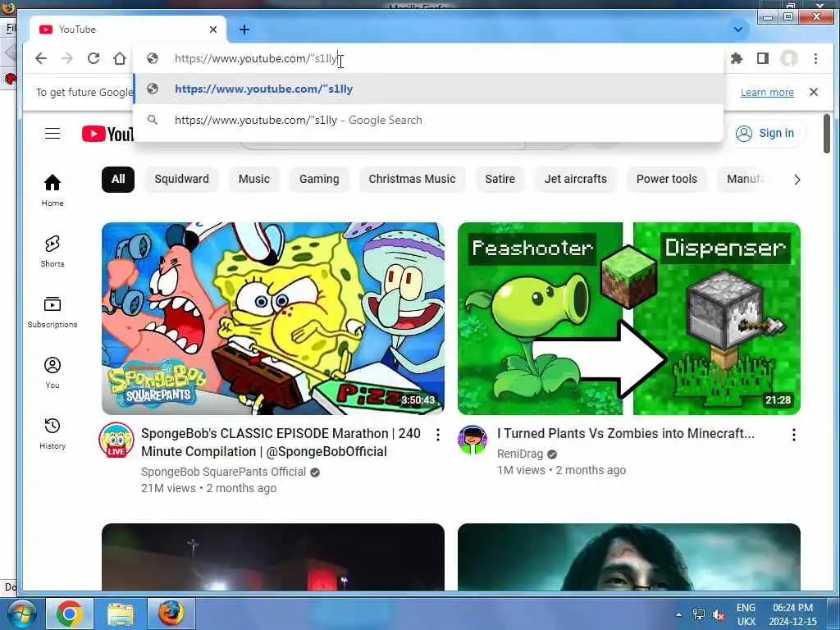Select the Jet aircrafts filter chip
The height and width of the screenshot is (630, 840).
point(575,179)
